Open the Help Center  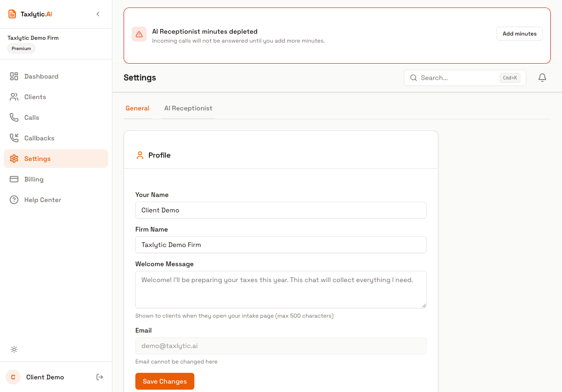click(43, 200)
